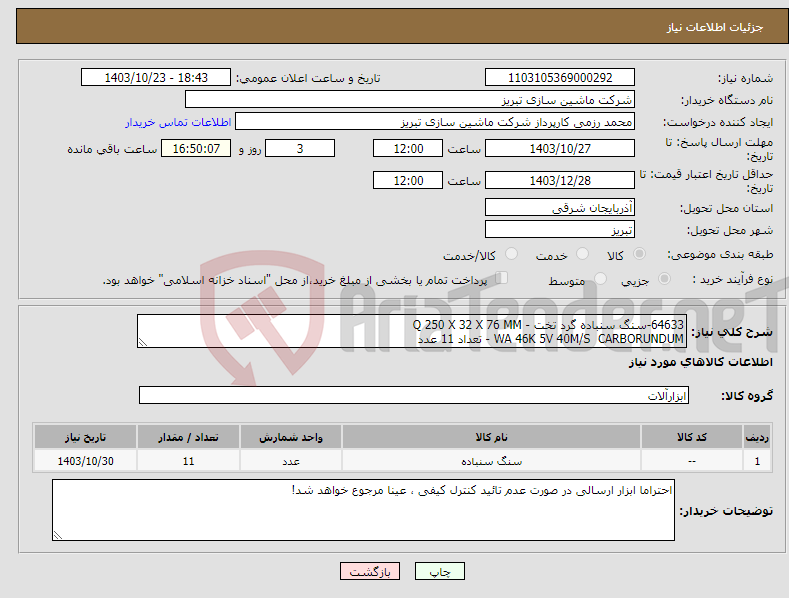
Task: Click the واحد شمارش column header
Action: pos(291,437)
